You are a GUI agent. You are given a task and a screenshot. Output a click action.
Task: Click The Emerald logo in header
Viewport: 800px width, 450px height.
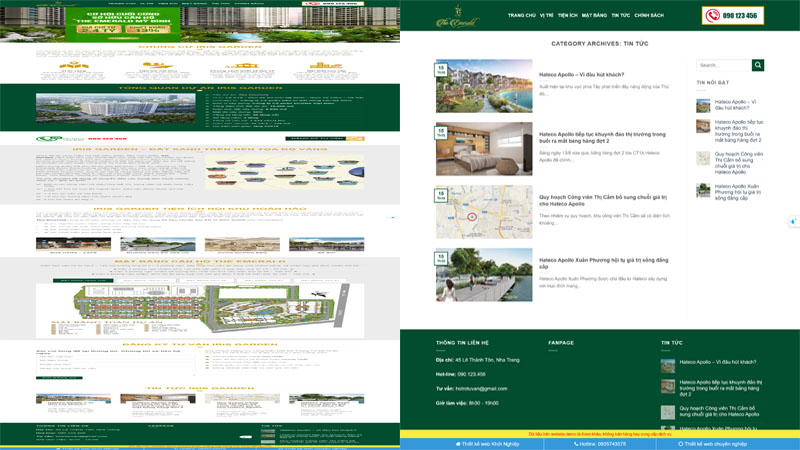pos(457,17)
